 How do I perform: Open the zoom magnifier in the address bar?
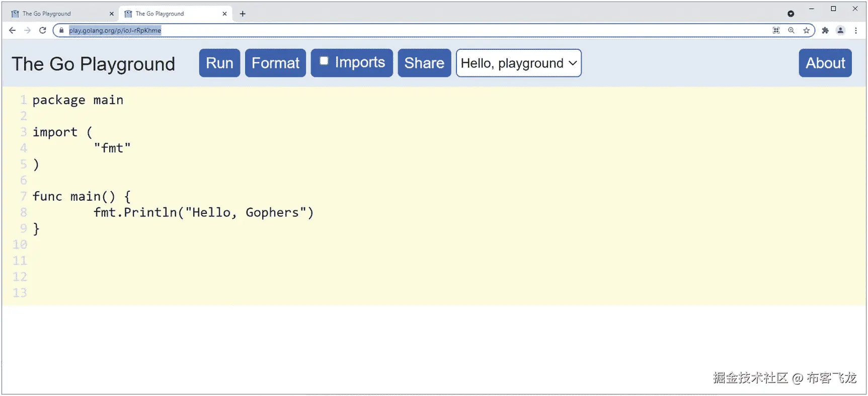coord(792,30)
